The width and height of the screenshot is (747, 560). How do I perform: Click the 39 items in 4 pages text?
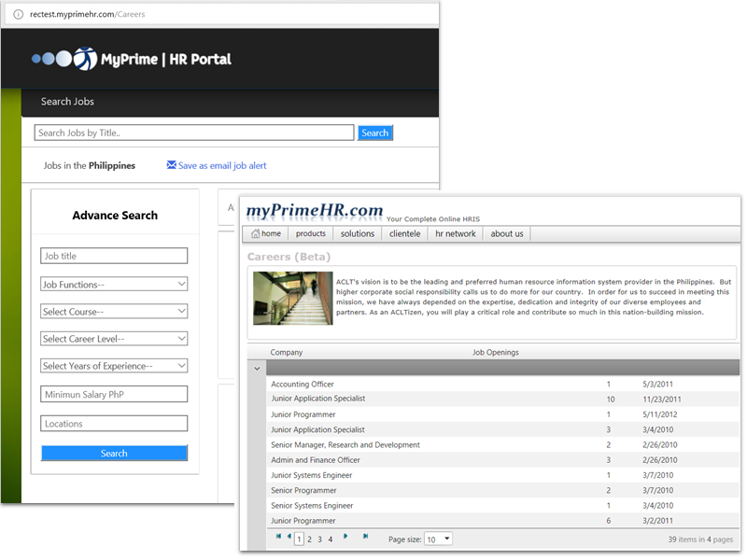pos(700,539)
